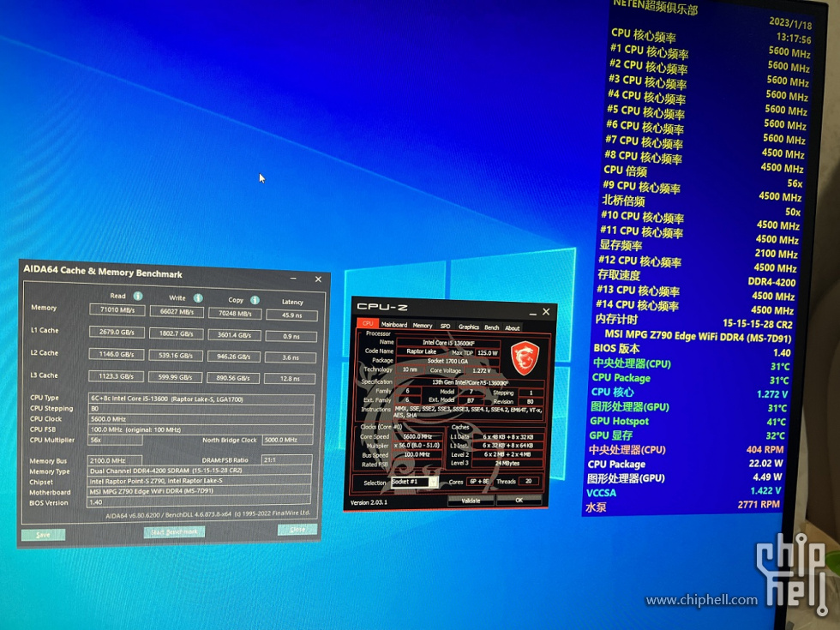Click the Level 3 cache 24 MBytes value
The image size is (840, 630).
click(507, 464)
